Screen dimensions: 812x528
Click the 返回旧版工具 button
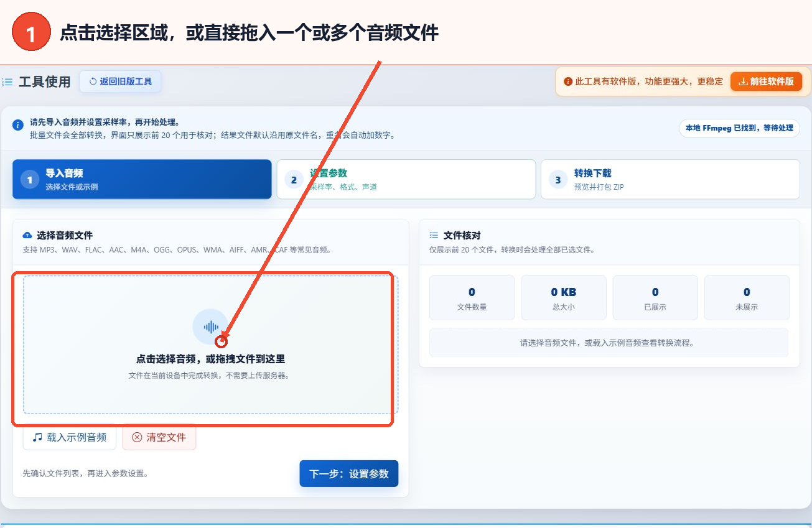click(120, 81)
